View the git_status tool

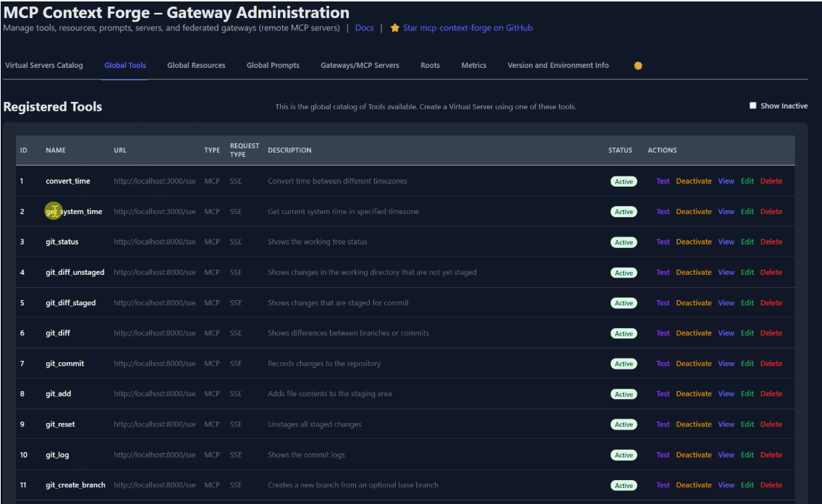tap(726, 242)
